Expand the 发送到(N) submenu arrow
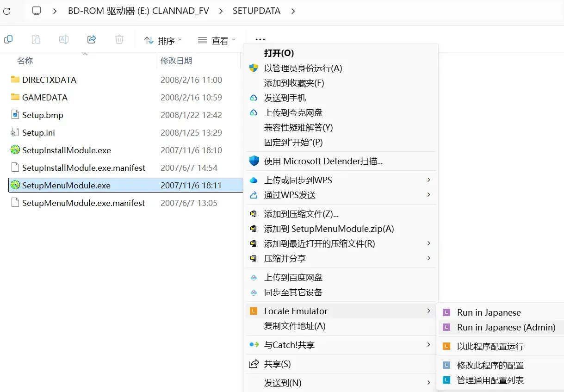The height and width of the screenshot is (392, 564). (428, 382)
